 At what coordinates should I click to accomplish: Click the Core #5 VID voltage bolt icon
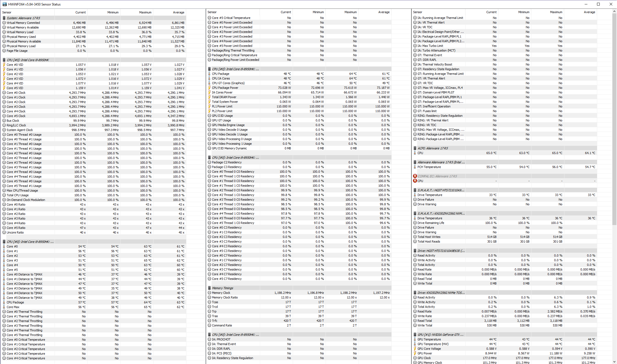4,88
